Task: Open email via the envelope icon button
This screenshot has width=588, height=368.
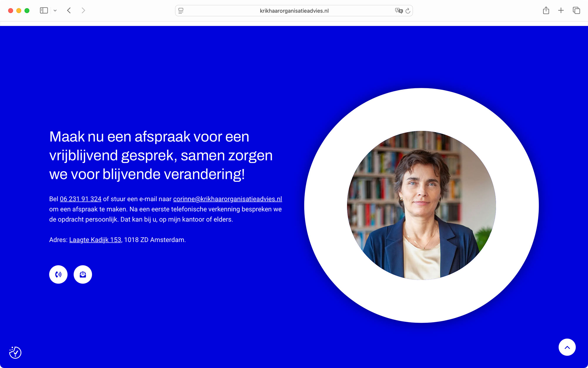Action: [x=83, y=274]
